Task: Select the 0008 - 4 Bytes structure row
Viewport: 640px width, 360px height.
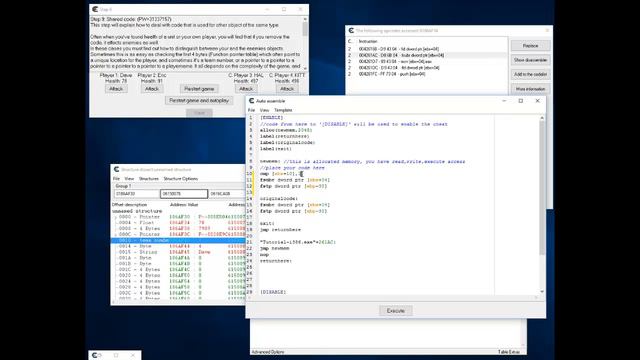Action: point(178,229)
